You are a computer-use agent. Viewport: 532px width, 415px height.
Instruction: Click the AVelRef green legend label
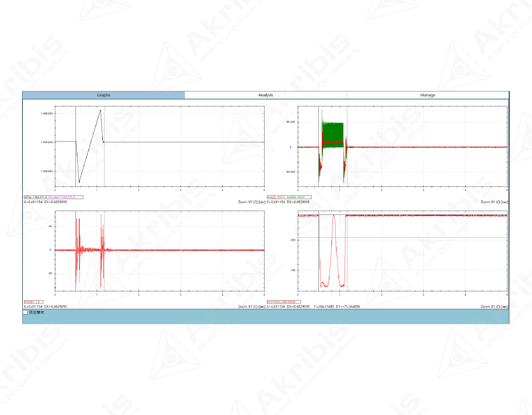click(x=295, y=197)
